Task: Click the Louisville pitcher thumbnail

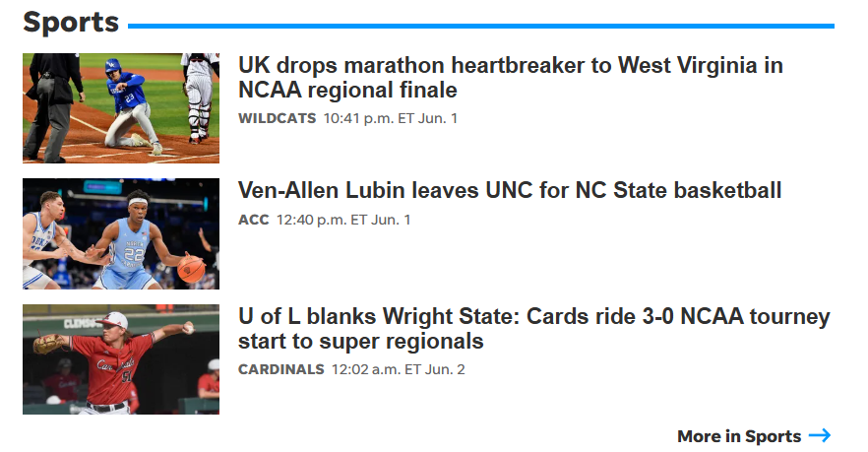Action: (x=121, y=359)
